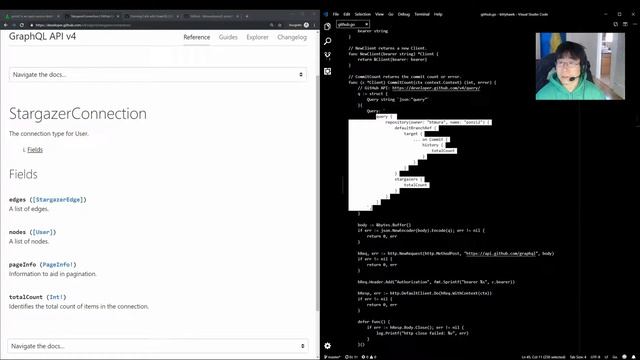Click the feedback smiley in status bar
The height and width of the screenshot is (360, 640).
(x=624, y=357)
